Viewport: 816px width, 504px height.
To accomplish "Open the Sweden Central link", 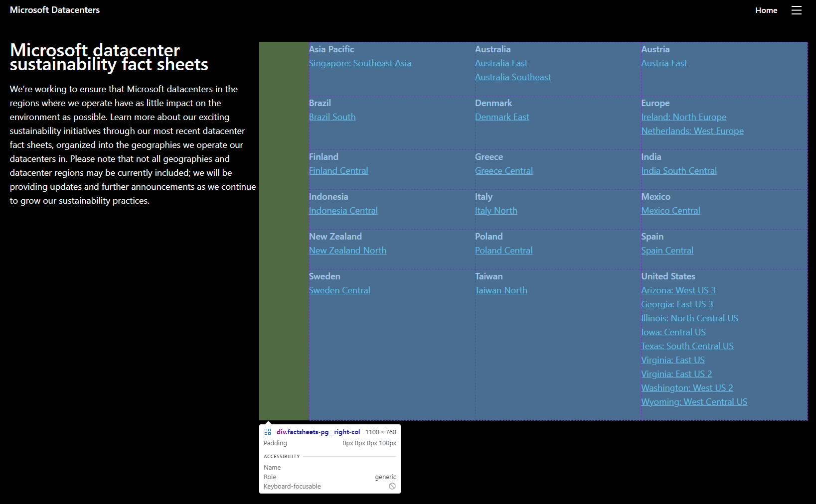I will 339,290.
